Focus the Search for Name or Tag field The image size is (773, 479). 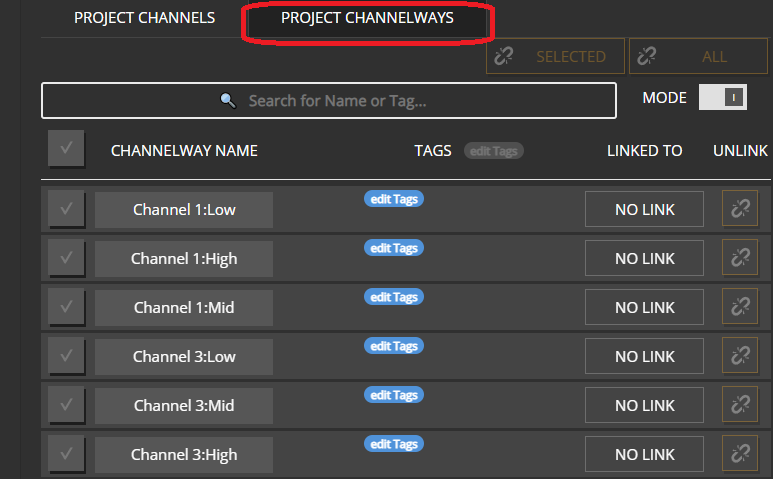click(328, 101)
